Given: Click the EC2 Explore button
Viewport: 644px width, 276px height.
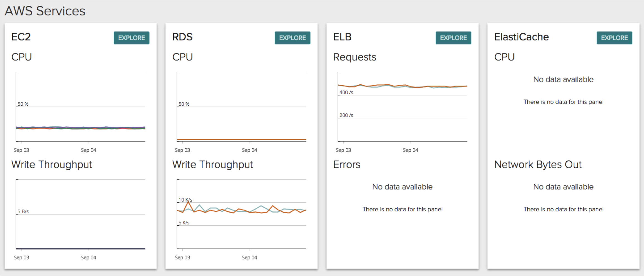Looking at the screenshot, I should (x=131, y=38).
